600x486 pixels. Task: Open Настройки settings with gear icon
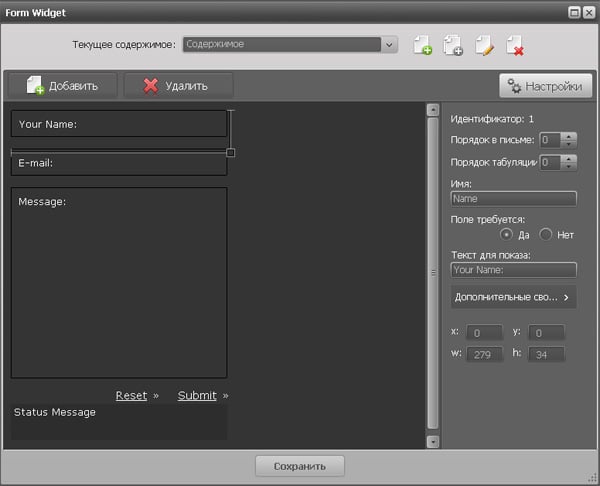(x=542, y=86)
